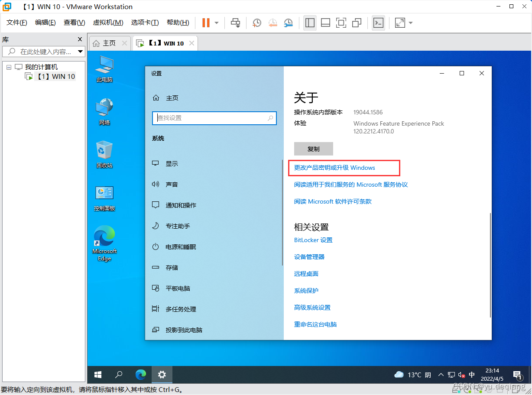
Task: Click the library search input field
Action: tap(39, 52)
